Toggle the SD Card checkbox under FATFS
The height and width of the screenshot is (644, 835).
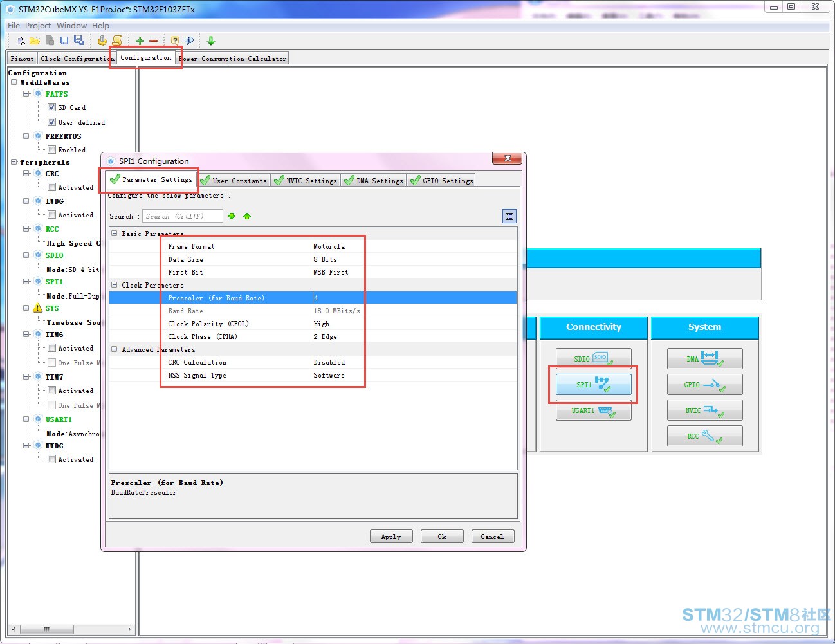click(52, 107)
